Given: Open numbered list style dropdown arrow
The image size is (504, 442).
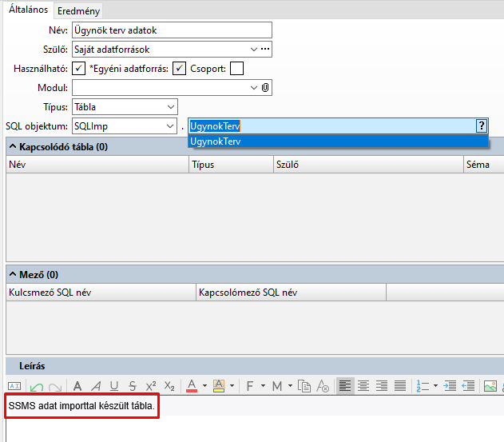Looking at the screenshot, I should pyautogui.click(x=435, y=386).
